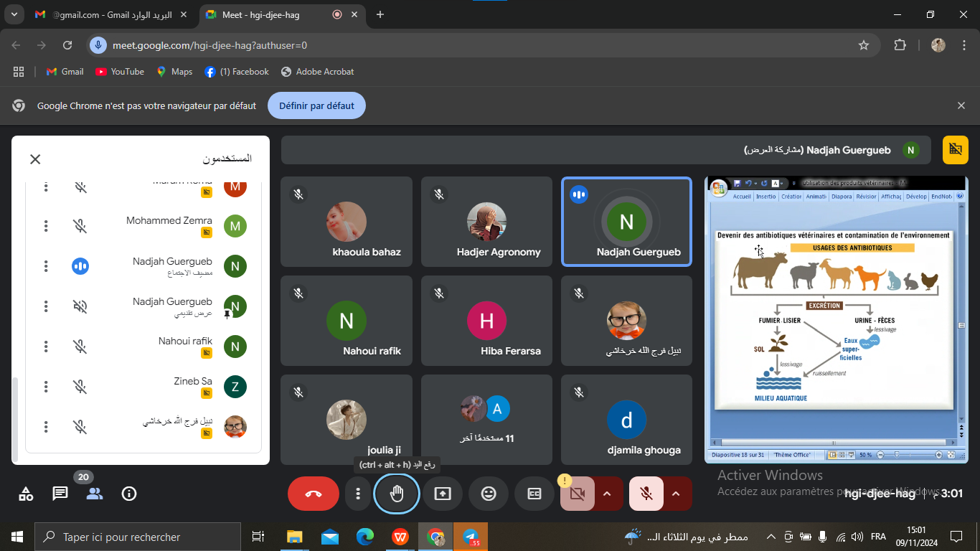Image resolution: width=980 pixels, height=551 pixels.
Task: Open the meeting chat panel
Action: tap(60, 494)
